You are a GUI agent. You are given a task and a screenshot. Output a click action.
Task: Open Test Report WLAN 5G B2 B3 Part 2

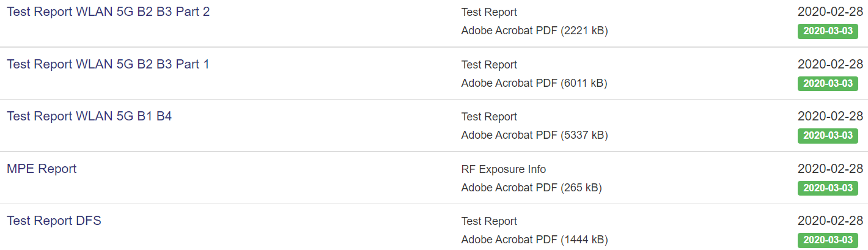pos(108,12)
